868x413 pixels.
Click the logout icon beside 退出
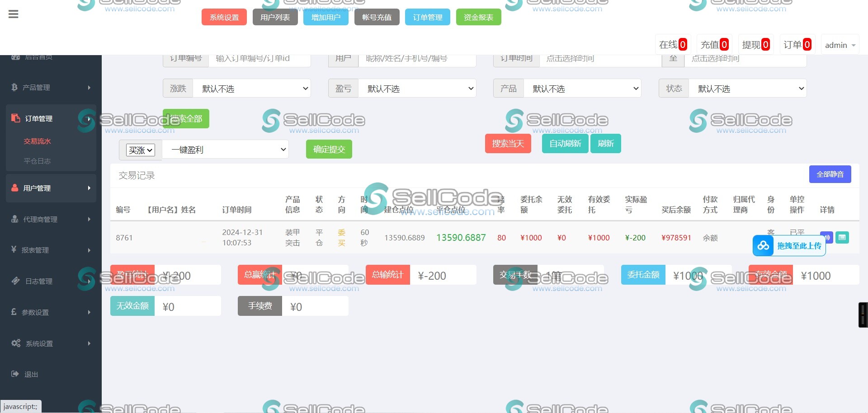click(x=15, y=374)
